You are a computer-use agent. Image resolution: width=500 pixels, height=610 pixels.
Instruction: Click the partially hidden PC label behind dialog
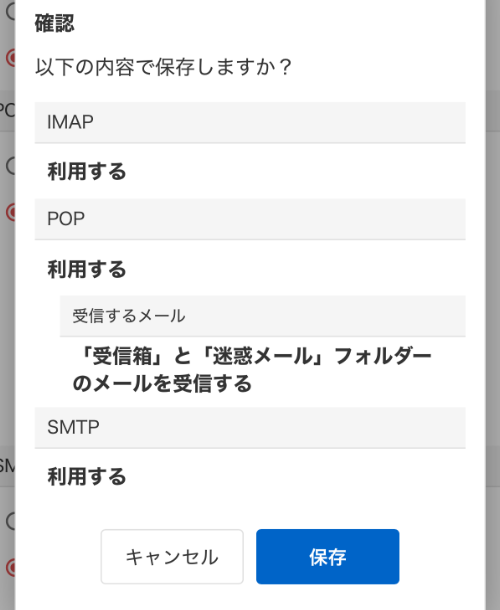[x=7, y=111]
